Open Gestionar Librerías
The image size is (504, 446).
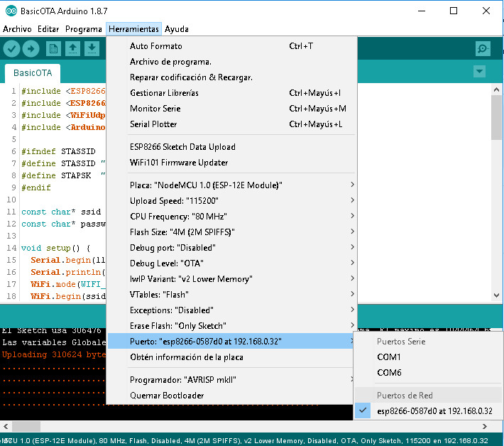[231, 93]
